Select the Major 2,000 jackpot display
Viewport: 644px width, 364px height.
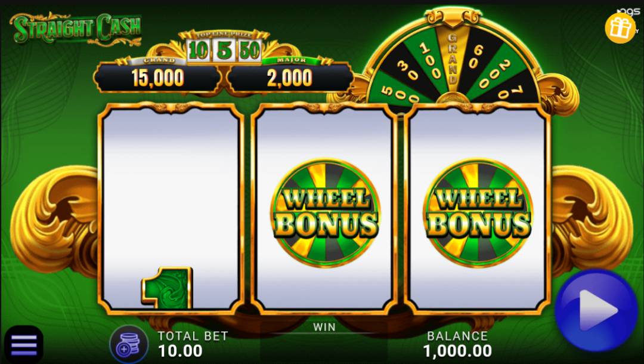pyautogui.click(x=290, y=76)
